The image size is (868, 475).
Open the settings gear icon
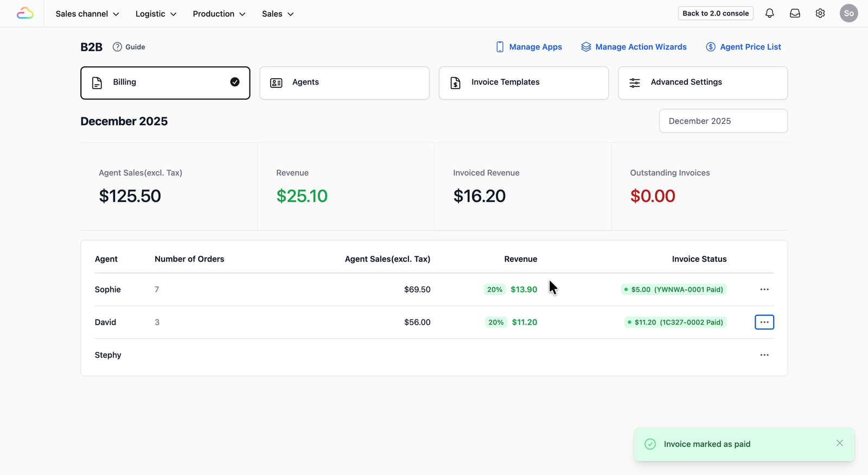tap(820, 14)
